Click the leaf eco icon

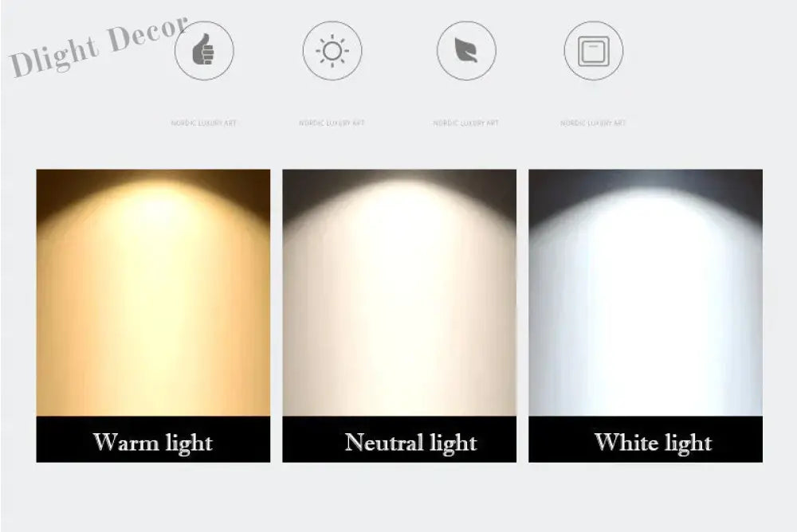[x=466, y=50]
